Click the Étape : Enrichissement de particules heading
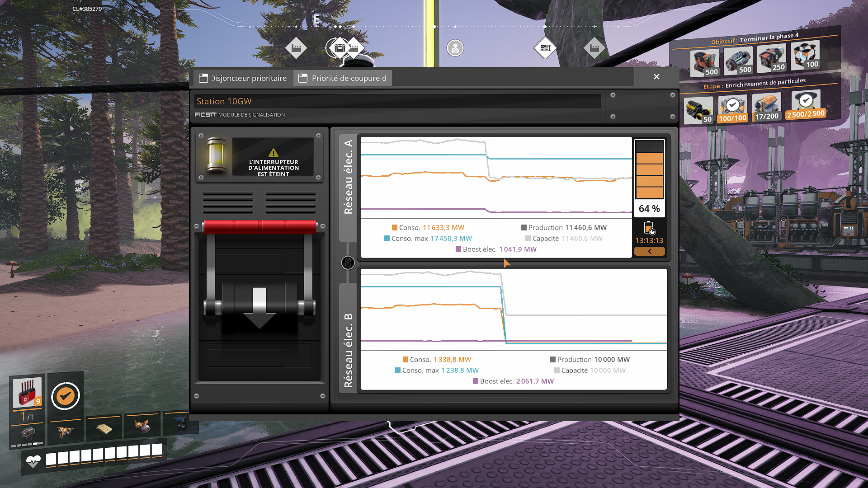This screenshot has height=488, width=868. pos(754,84)
